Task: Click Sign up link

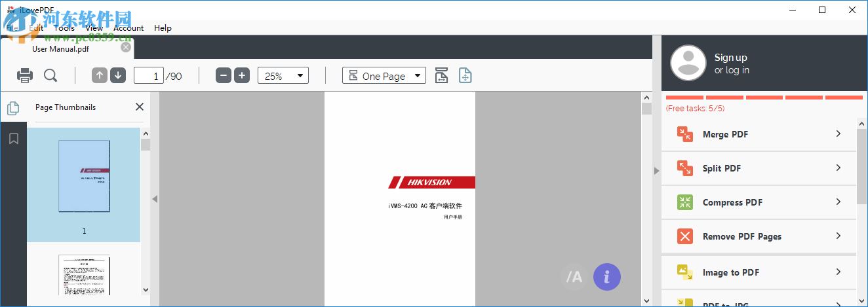Action: 730,58
